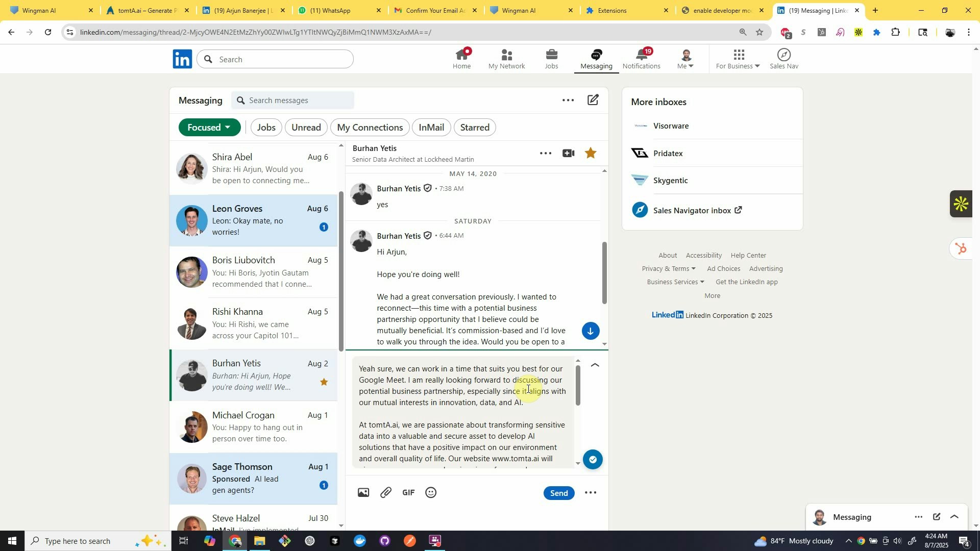The height and width of the screenshot is (551, 980).
Task: Open emoji picker
Action: [431, 493]
